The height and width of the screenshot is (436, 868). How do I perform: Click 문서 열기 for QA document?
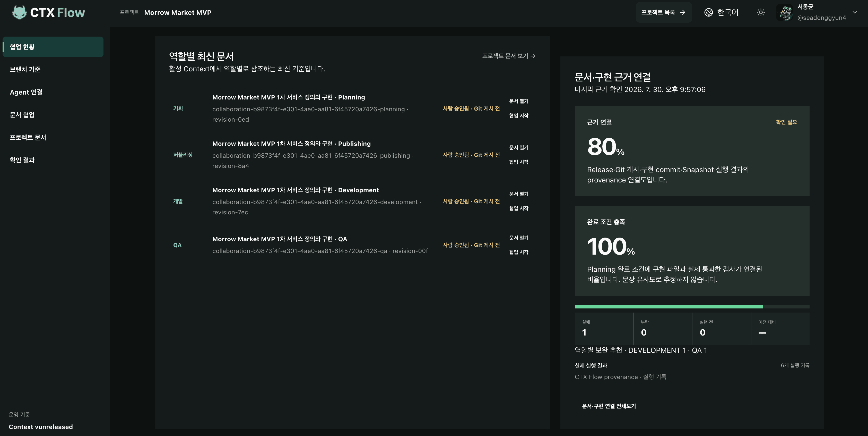[x=519, y=238]
